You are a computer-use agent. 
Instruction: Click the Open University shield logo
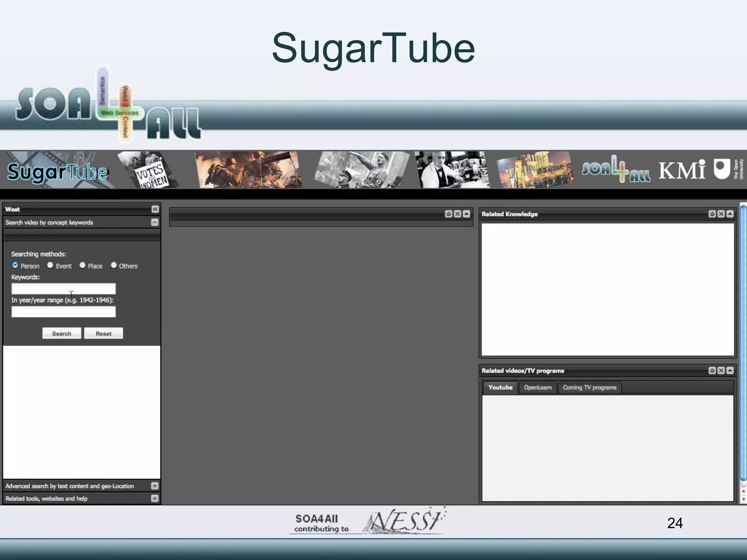click(x=722, y=169)
